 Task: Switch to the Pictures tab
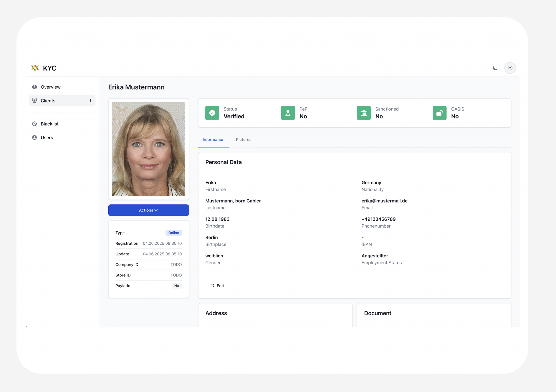point(243,140)
